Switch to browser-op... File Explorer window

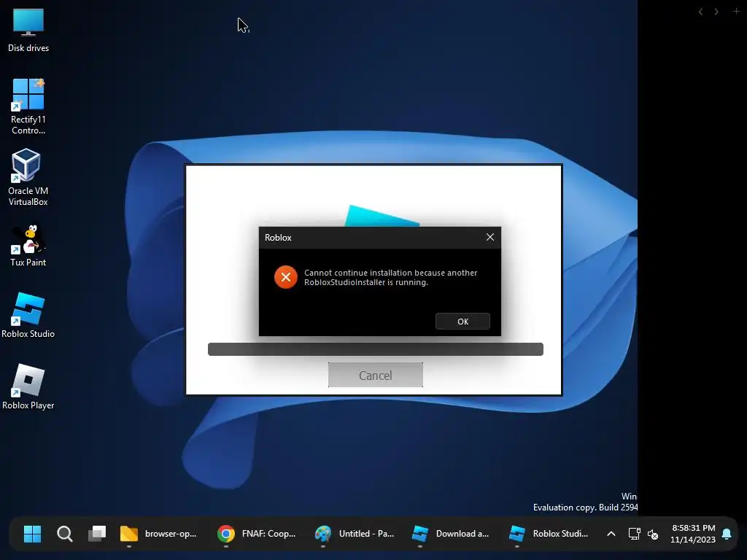point(158,534)
